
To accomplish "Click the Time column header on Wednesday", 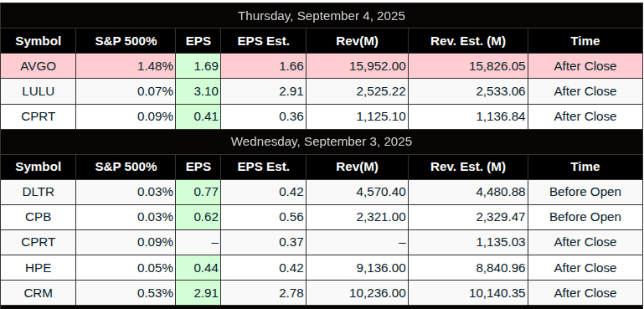I will pos(585,167).
